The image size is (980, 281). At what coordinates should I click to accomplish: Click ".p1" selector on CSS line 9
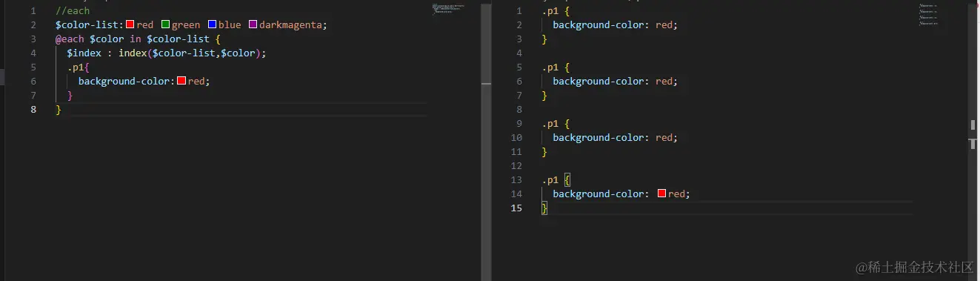[550, 123]
